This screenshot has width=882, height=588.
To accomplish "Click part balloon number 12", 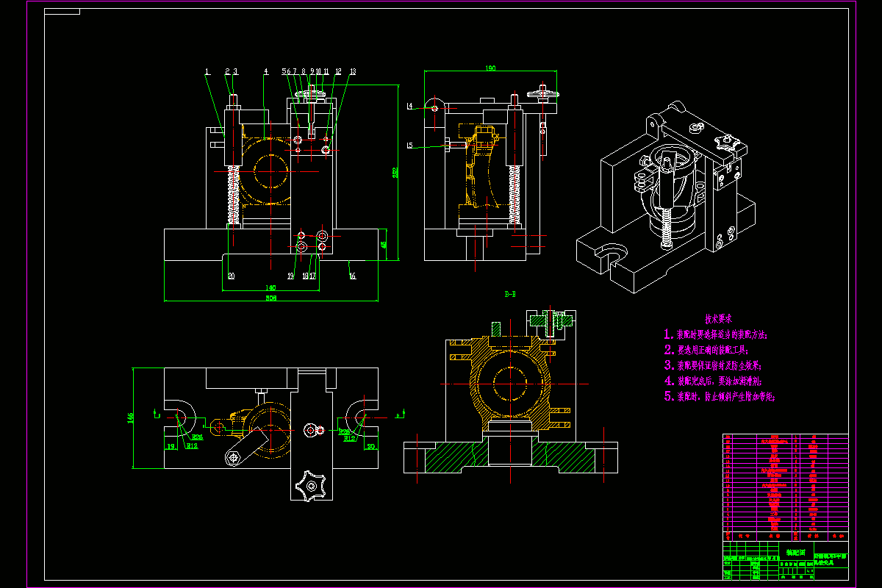I will pos(338,71).
